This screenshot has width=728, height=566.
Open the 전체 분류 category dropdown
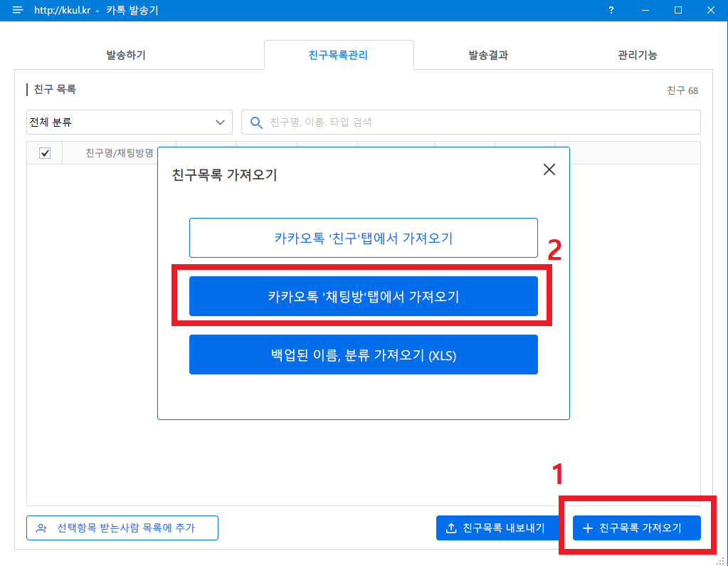(x=129, y=122)
